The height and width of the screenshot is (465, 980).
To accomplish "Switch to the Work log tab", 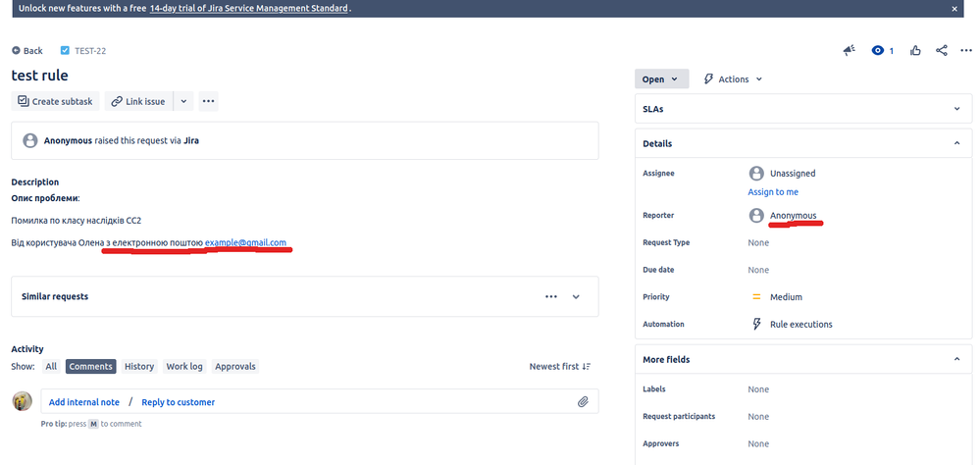I will point(184,366).
